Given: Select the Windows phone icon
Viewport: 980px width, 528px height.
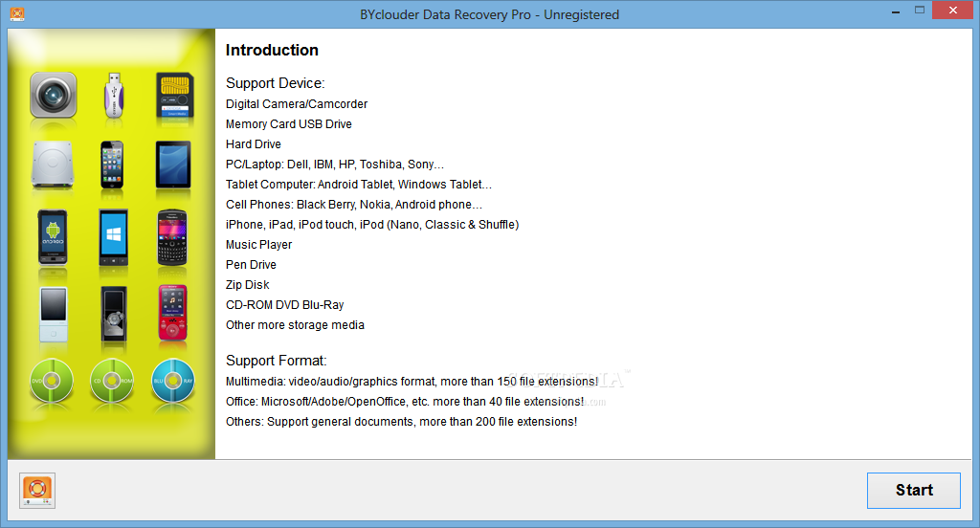Looking at the screenshot, I should coord(113,238).
